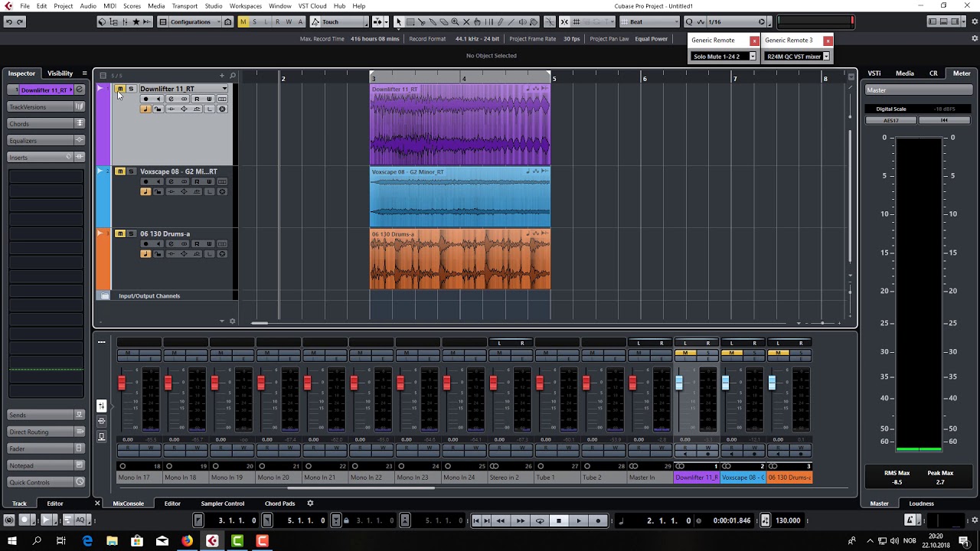This screenshot has width=980, height=551.
Task: Open the Find Tracks search icon
Action: pos(233,75)
